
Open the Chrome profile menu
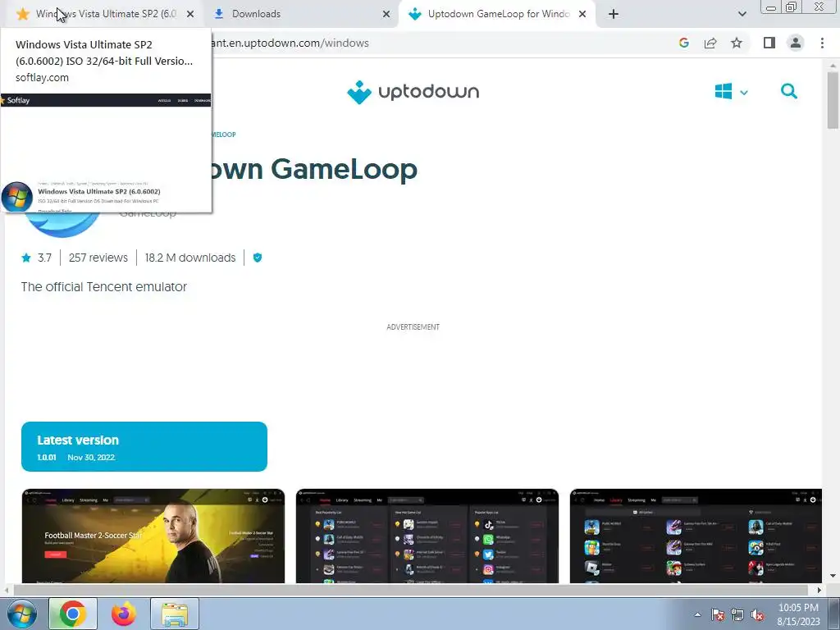(x=796, y=43)
